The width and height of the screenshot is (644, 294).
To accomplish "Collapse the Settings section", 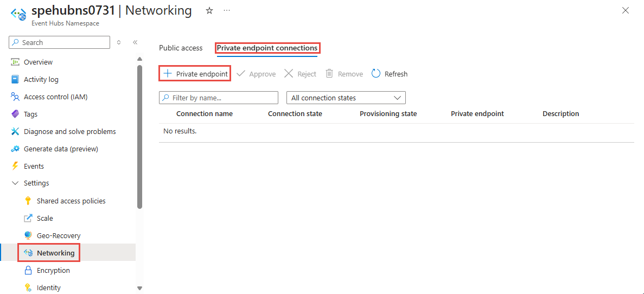I will [15, 183].
